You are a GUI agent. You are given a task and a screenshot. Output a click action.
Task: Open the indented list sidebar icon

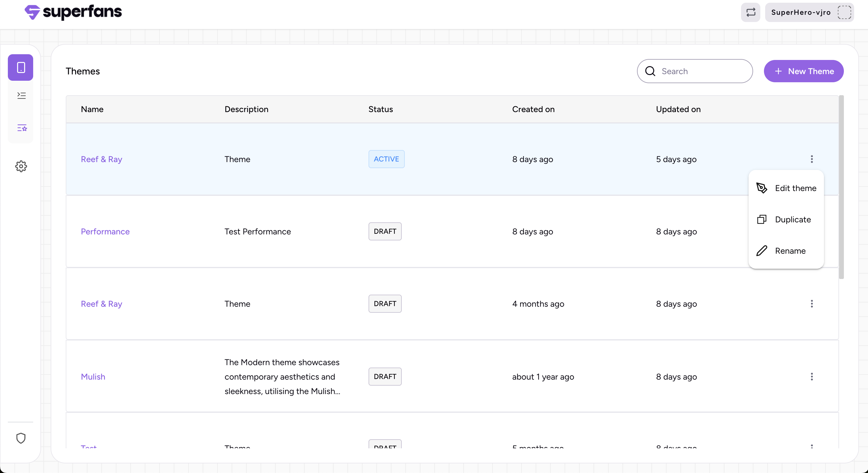coord(21,96)
